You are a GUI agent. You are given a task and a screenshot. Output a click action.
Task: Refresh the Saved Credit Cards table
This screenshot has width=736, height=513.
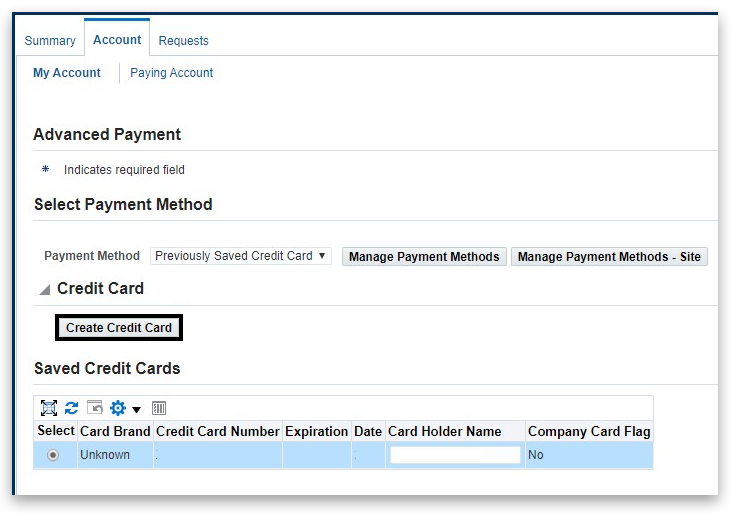click(71, 408)
